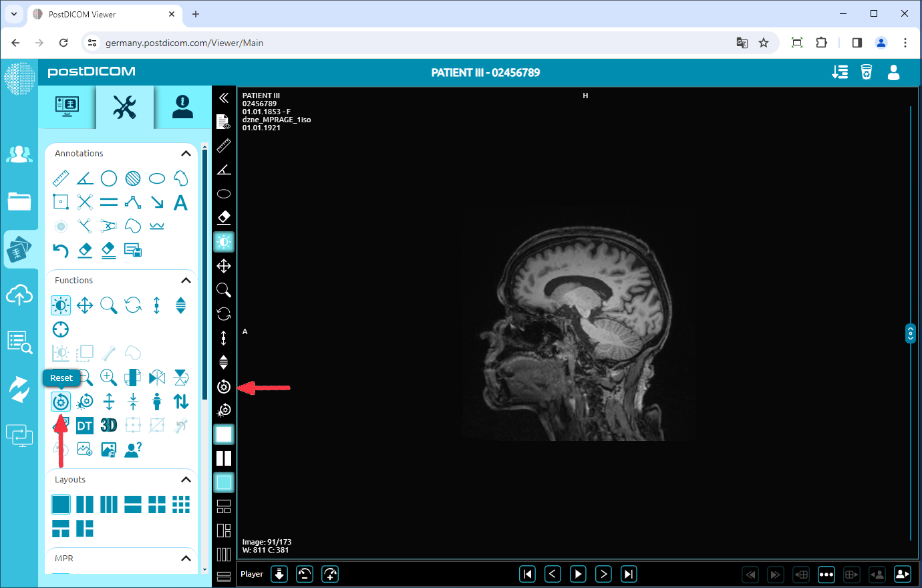
Task: Activate the DT tool in Functions
Action: click(x=84, y=424)
